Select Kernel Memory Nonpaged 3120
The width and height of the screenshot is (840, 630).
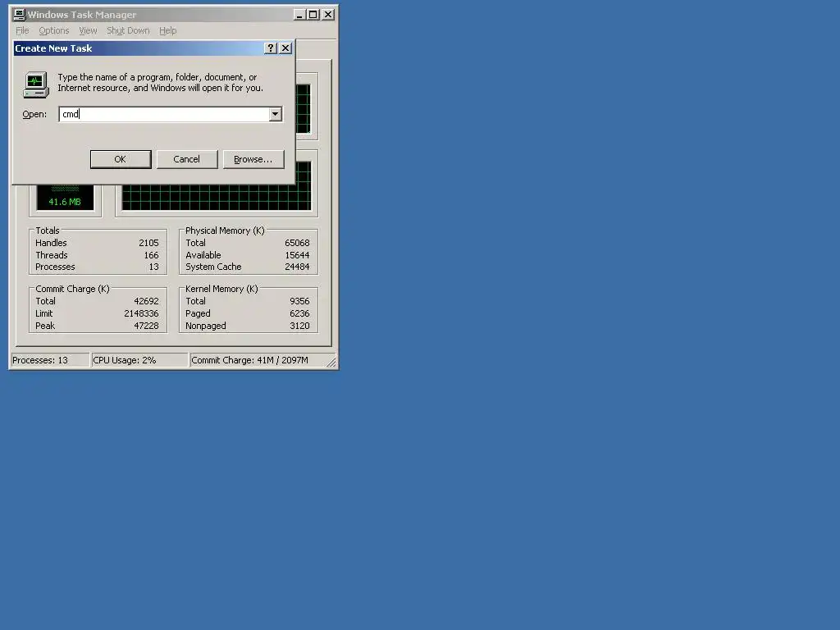299,326
